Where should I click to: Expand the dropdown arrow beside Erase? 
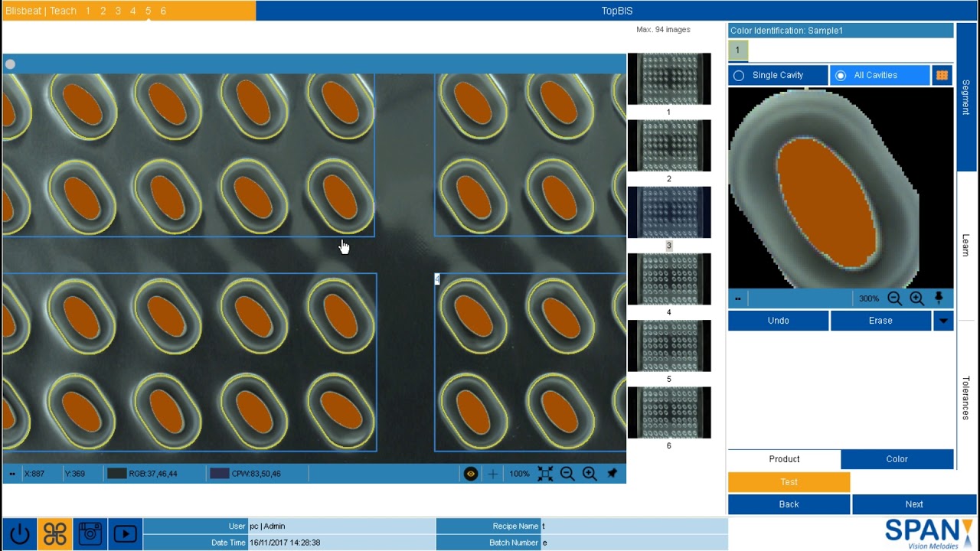pyautogui.click(x=942, y=321)
